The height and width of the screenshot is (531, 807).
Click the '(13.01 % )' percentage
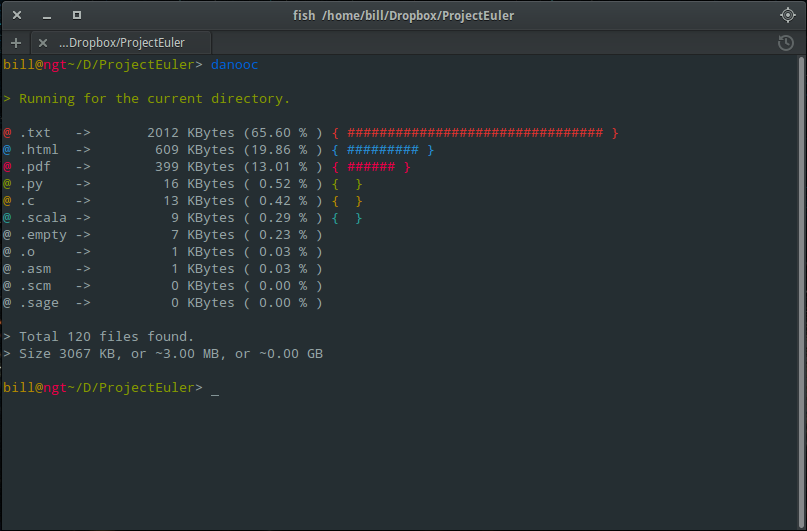[283, 167]
